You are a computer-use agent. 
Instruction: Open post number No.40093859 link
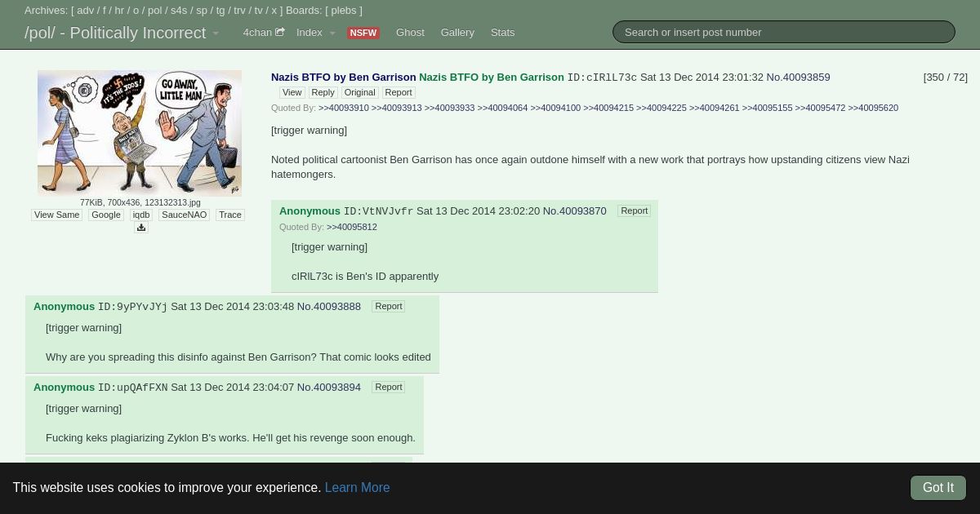click(798, 78)
